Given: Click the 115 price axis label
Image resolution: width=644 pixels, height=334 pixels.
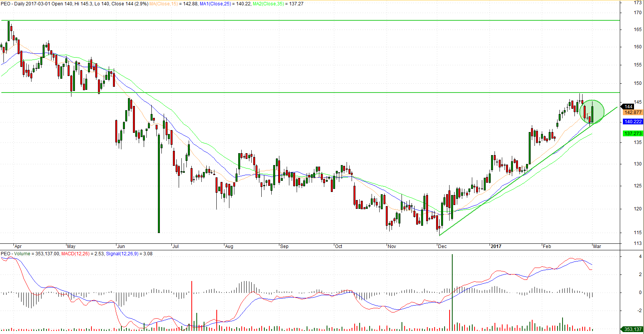Looking at the screenshot, I should click(x=638, y=233).
